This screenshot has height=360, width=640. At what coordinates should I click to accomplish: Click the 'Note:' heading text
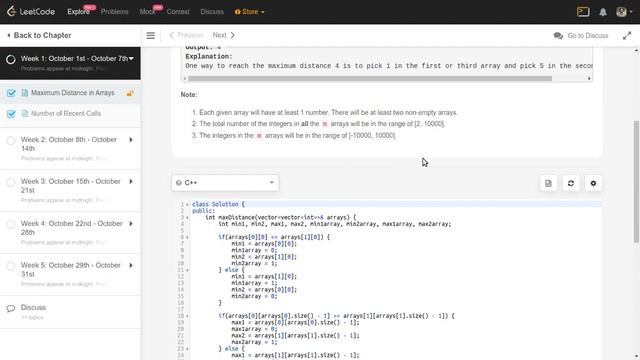(189, 95)
